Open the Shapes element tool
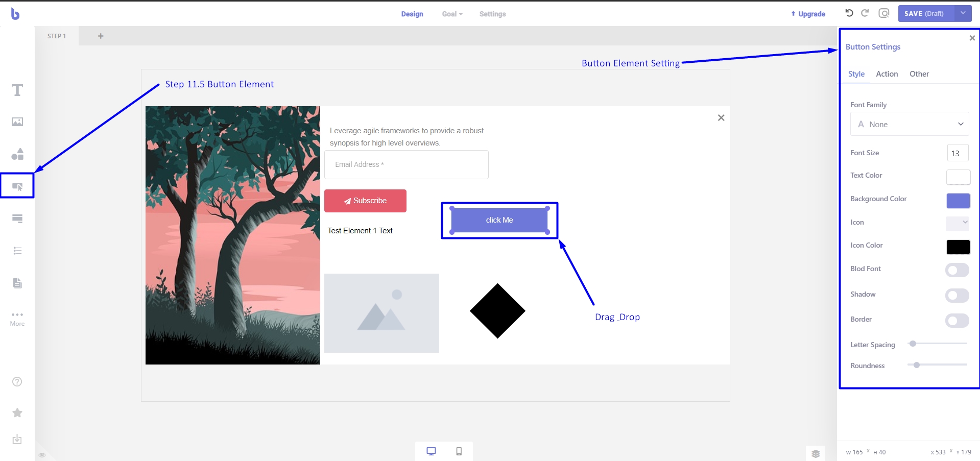 [17, 154]
